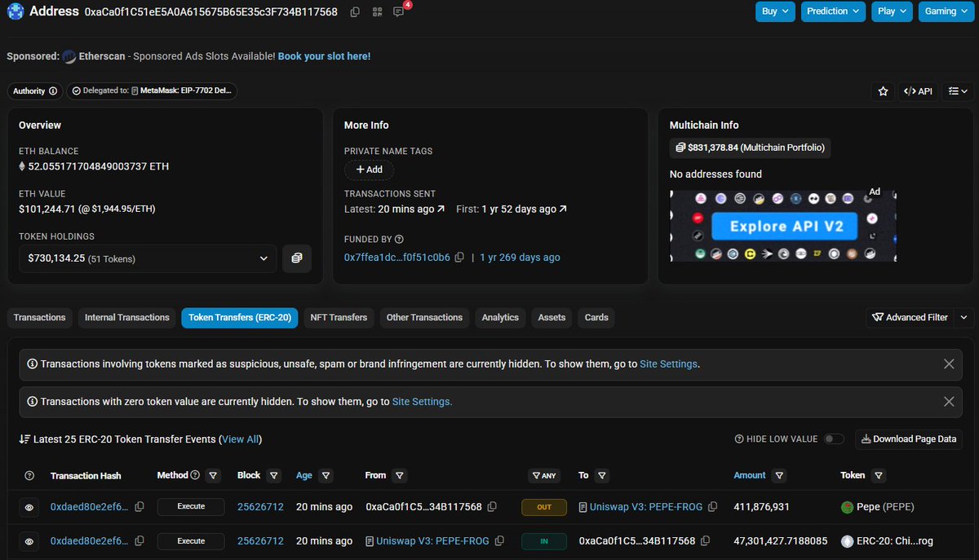Preview details of the ERC-20: Chi...rog transfer row
The width and height of the screenshot is (979, 560).
(x=29, y=541)
